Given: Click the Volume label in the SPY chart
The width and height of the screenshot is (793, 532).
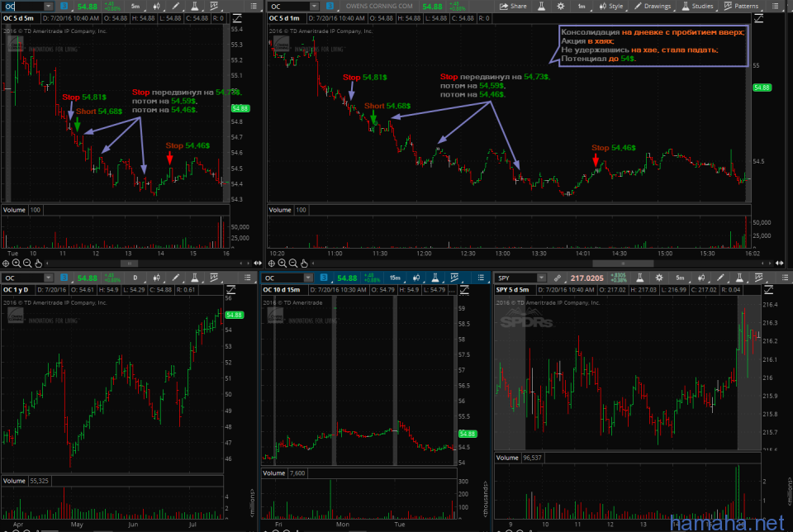Looking at the screenshot, I should click(507, 458).
